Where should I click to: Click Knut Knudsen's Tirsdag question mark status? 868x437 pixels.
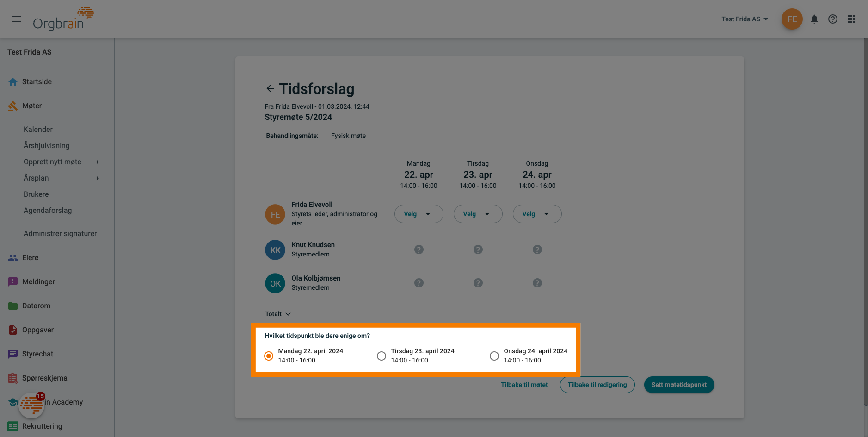478,250
